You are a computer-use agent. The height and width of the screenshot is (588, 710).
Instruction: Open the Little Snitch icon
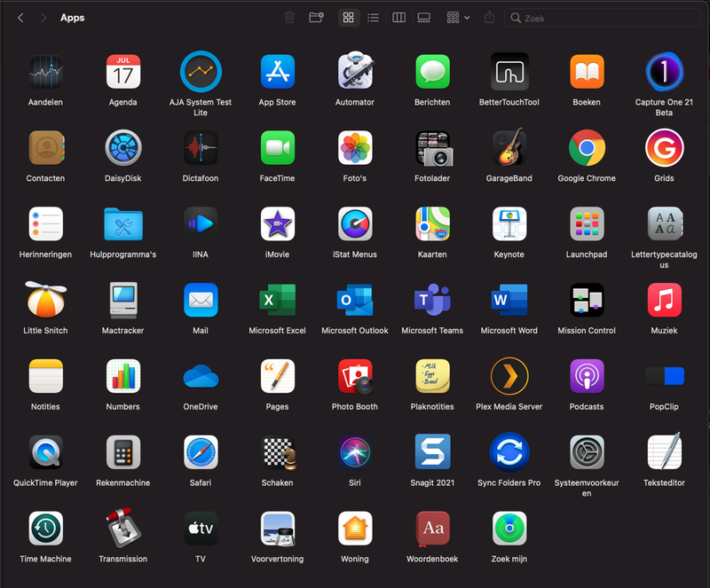coord(46,299)
